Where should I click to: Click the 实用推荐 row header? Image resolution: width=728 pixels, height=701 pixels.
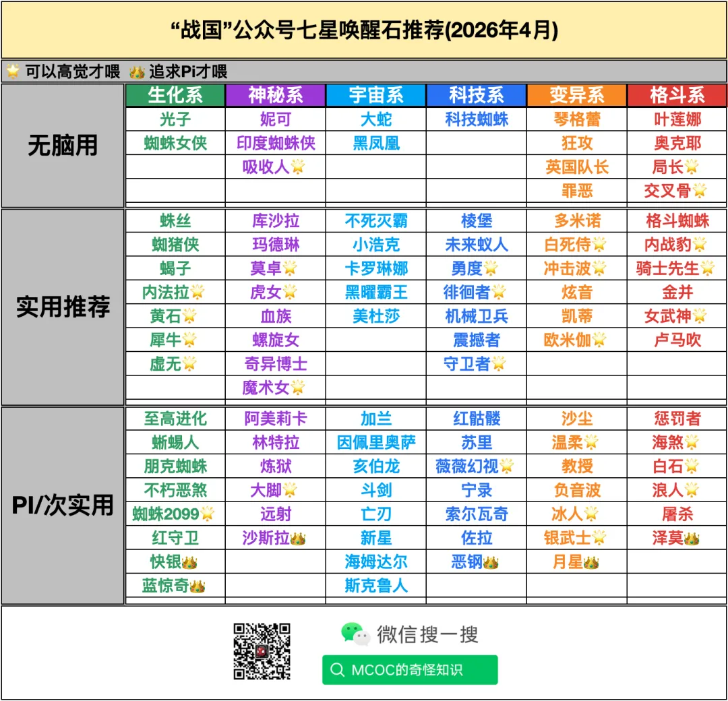pos(63,307)
